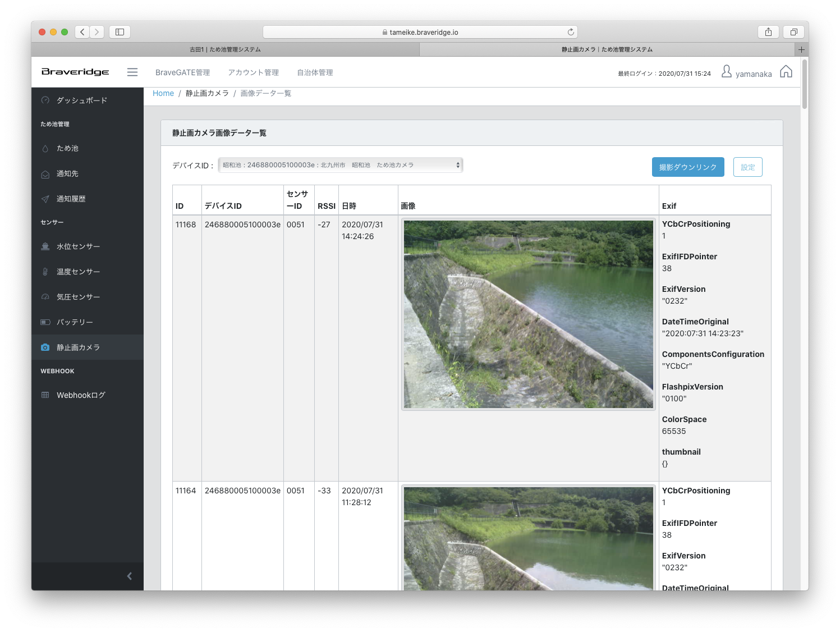
Task: Open the ダッシュボード sidebar icon
Action: coord(45,100)
